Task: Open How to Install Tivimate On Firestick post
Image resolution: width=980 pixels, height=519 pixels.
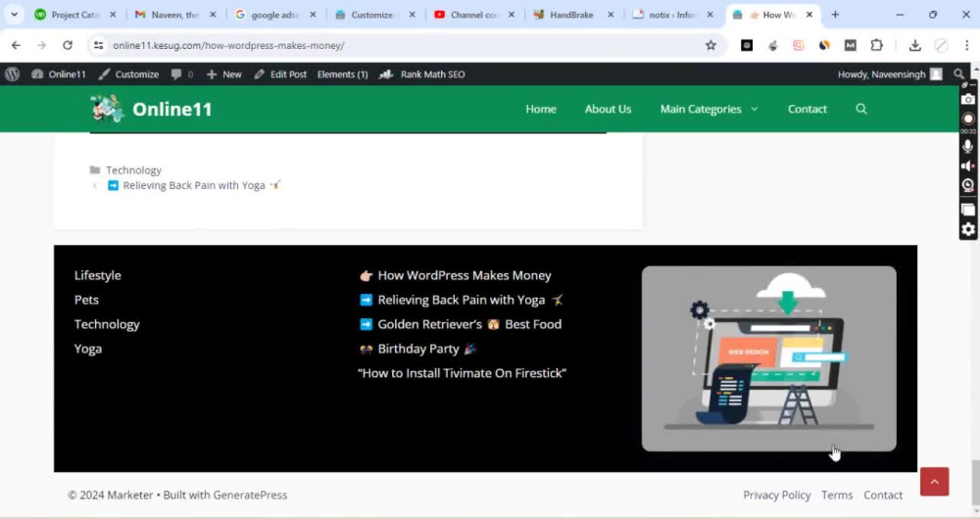Action: (x=462, y=373)
